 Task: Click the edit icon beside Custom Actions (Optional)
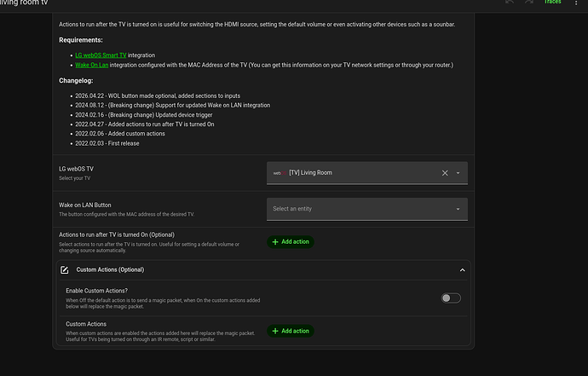point(65,270)
